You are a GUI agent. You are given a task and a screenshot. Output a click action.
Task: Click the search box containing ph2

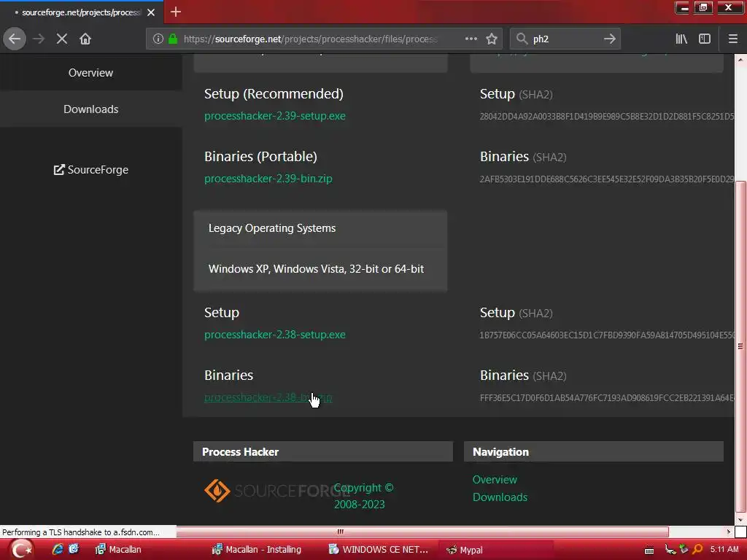click(565, 39)
